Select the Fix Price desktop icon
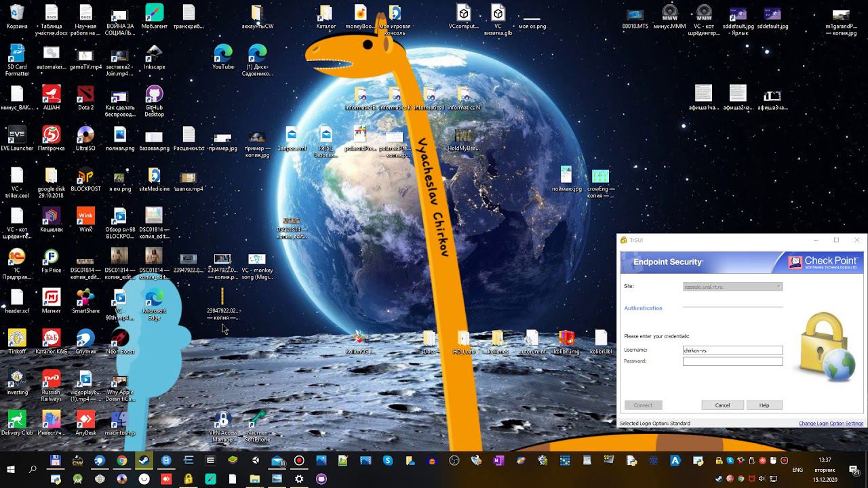Viewport: 868px width, 488px height. [51, 261]
